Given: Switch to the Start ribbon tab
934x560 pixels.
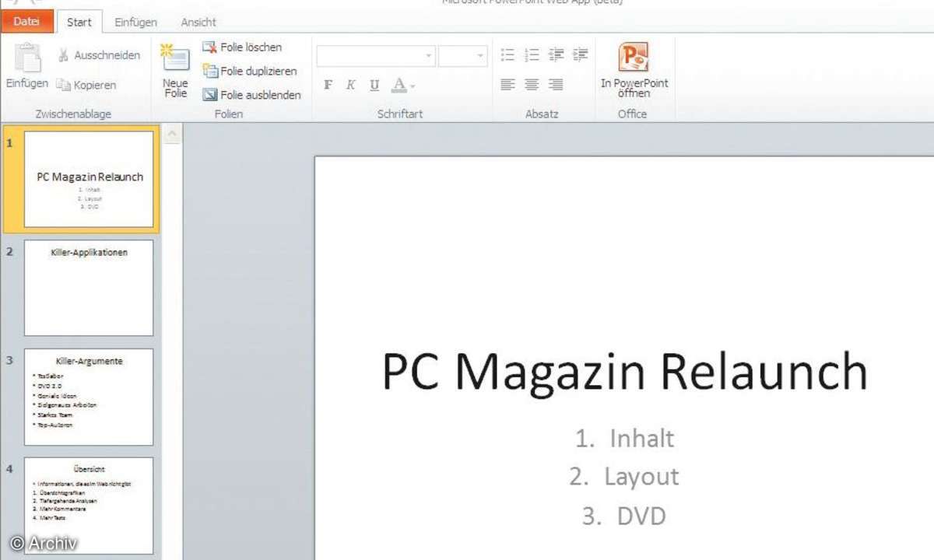Looking at the screenshot, I should pyautogui.click(x=79, y=22).
